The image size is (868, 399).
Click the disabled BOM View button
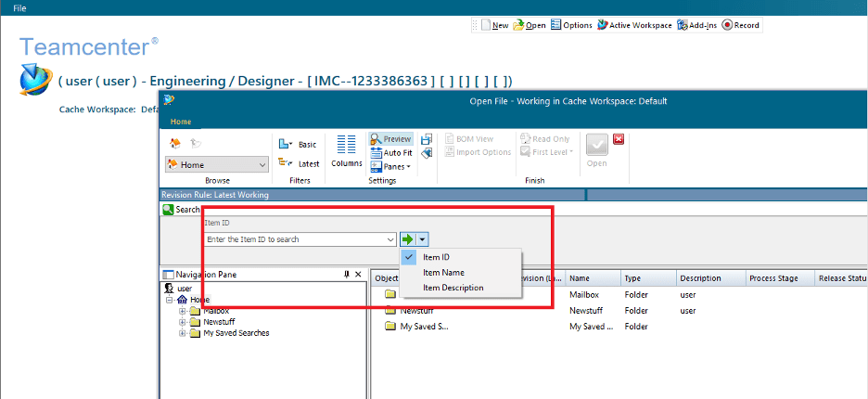pyautogui.click(x=468, y=138)
